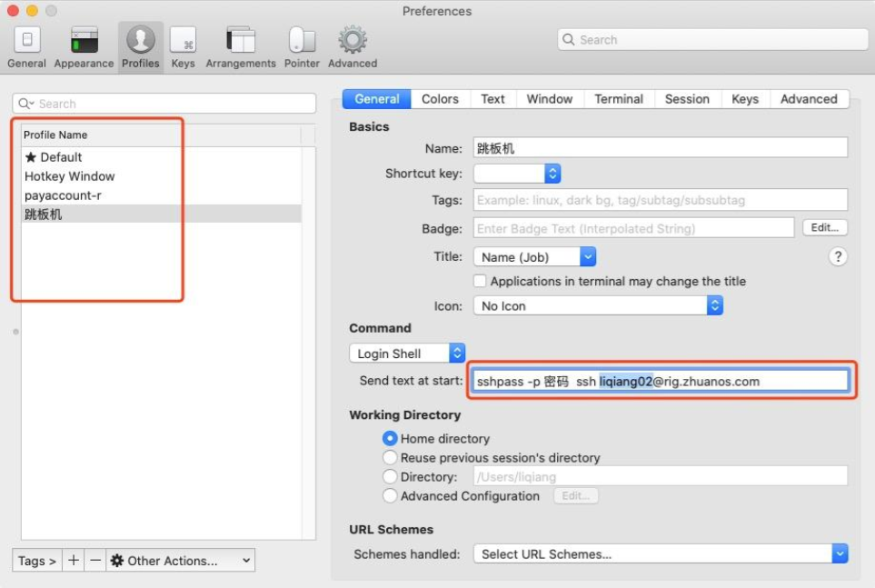Viewport: 875px width, 588px height.
Task: Switch to the General profile tab
Action: pos(377,99)
